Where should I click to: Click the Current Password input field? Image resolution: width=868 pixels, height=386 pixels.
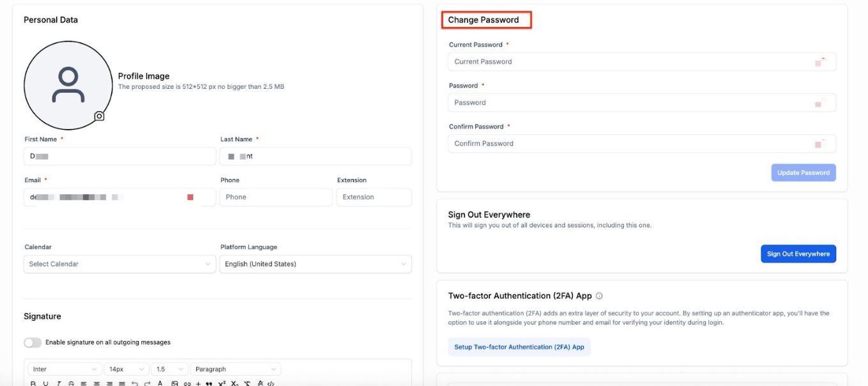(632, 62)
